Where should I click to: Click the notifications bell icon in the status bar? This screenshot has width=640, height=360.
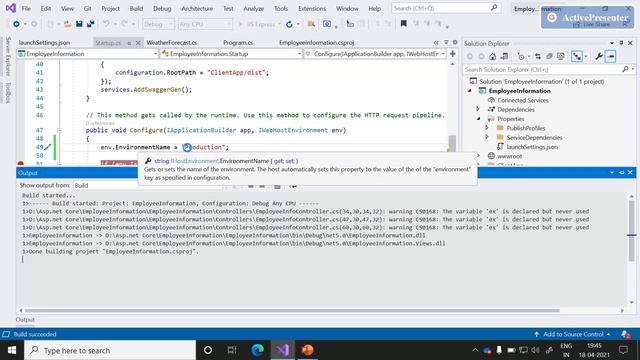click(625, 334)
